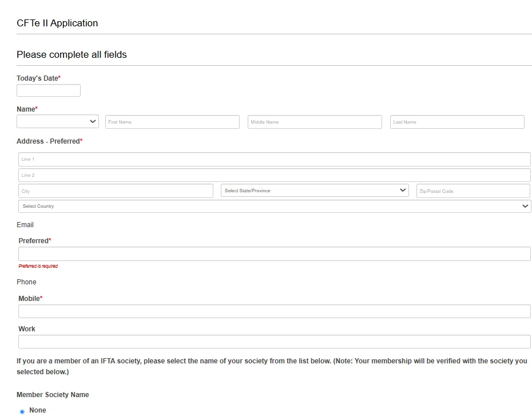Click the 'Please complete all fields' heading

(x=72, y=55)
